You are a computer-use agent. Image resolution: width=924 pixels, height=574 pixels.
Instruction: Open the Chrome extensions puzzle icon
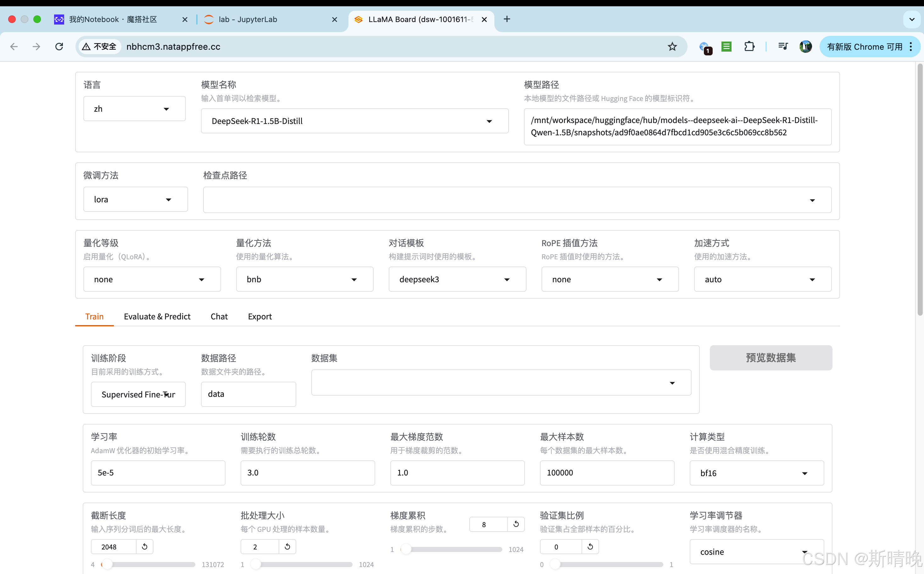pos(749,47)
